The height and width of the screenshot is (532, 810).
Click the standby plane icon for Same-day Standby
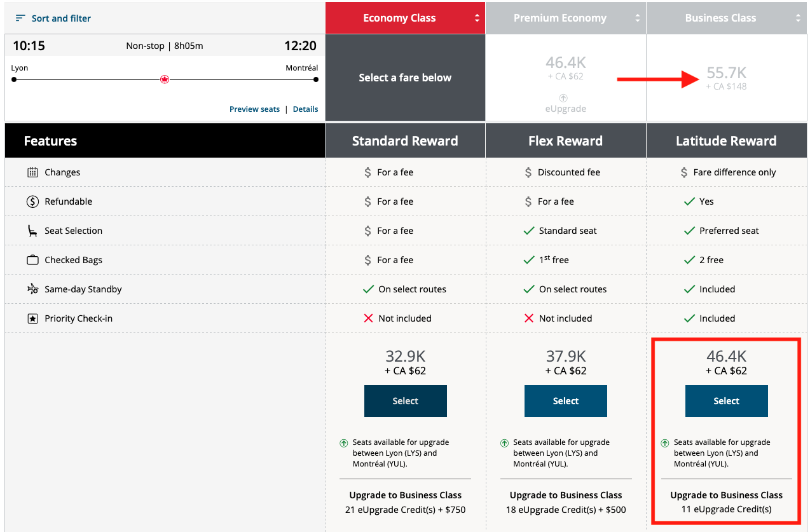34,289
